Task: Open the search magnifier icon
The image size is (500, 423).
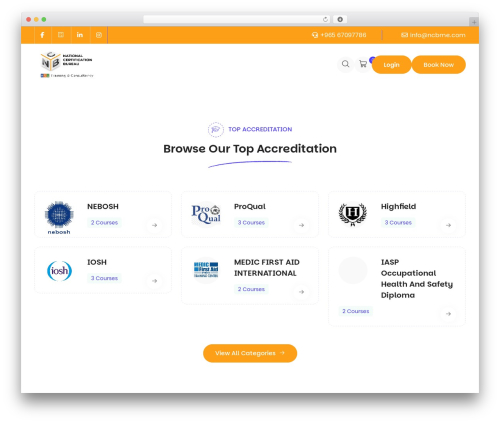Action: [346, 64]
